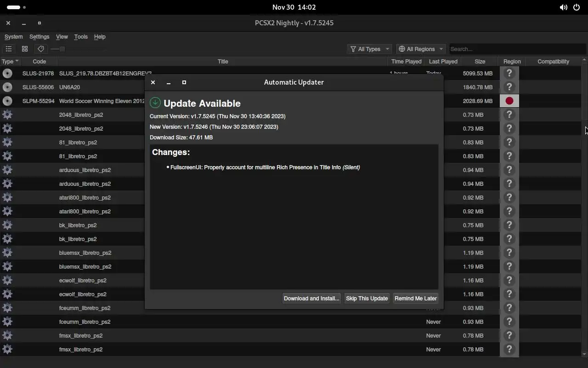Viewport: 588px width, 368px height.
Task: Select first bk_libretro_ps2 entry
Action: 78,225
